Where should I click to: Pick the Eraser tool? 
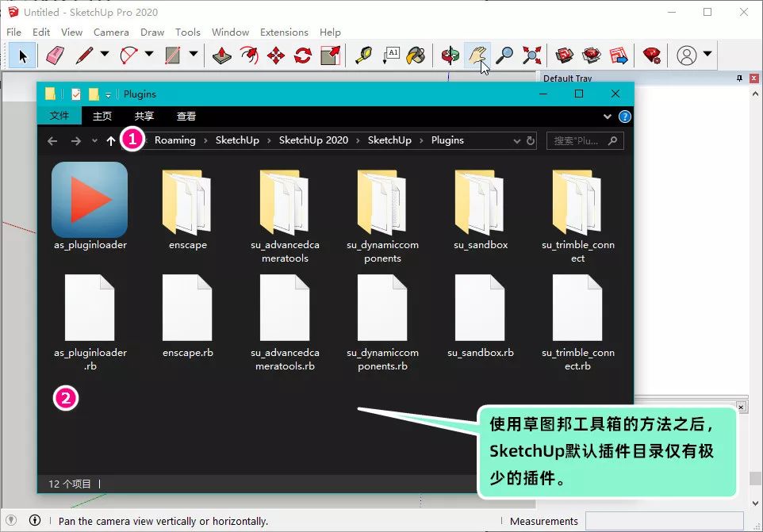tap(55, 55)
